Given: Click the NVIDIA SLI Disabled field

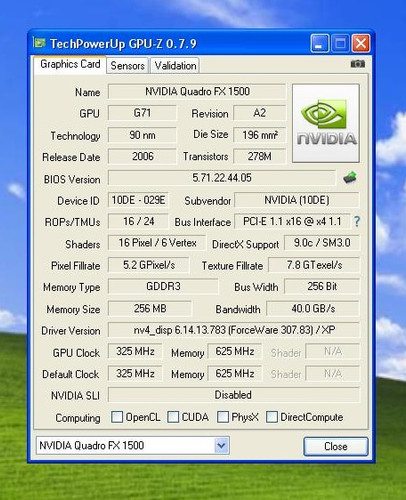Looking at the screenshot, I should pos(234,395).
